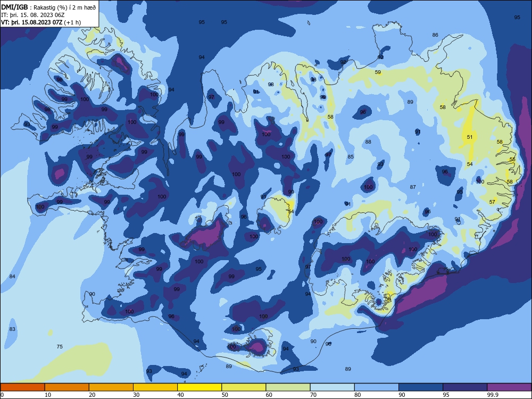Select the orange 10–20 legend color block

(x=67, y=387)
